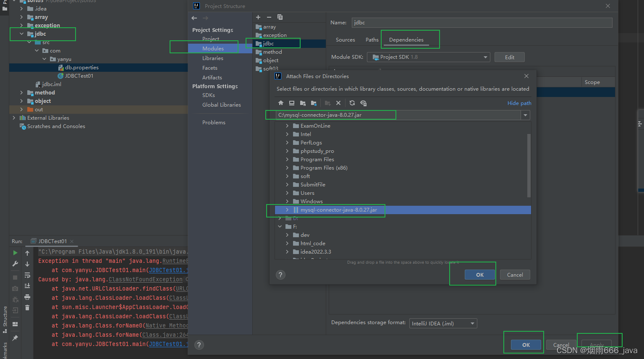Click the file chooser vertical scrollbar

(529, 165)
